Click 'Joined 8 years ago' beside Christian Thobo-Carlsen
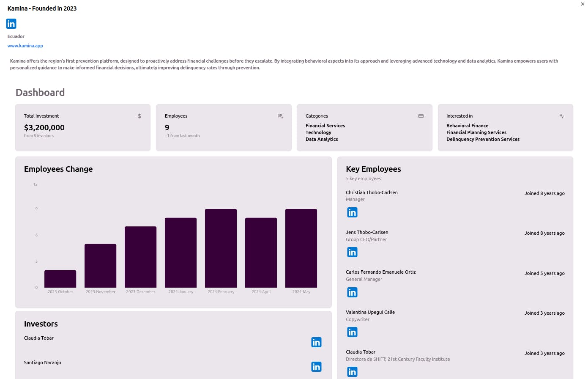Image resolution: width=588 pixels, height=379 pixels. click(x=544, y=193)
